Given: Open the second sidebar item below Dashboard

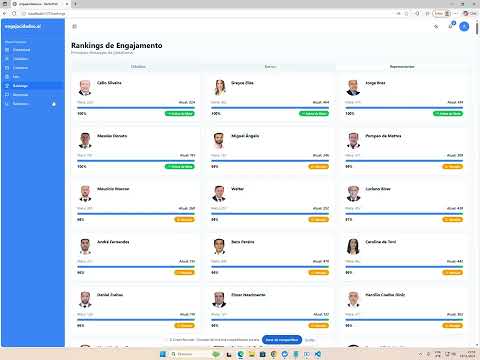Looking at the screenshot, I should pos(33,68).
